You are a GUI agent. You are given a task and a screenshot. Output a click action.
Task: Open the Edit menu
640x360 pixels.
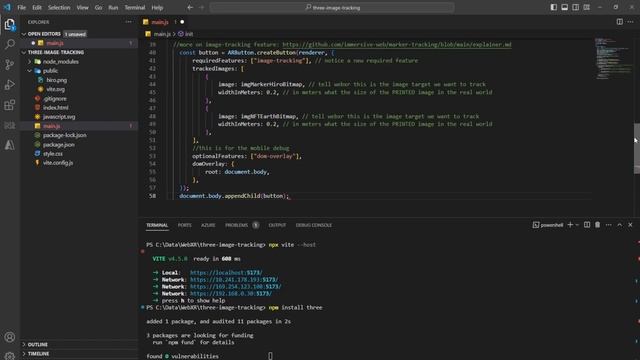click(x=37, y=7)
